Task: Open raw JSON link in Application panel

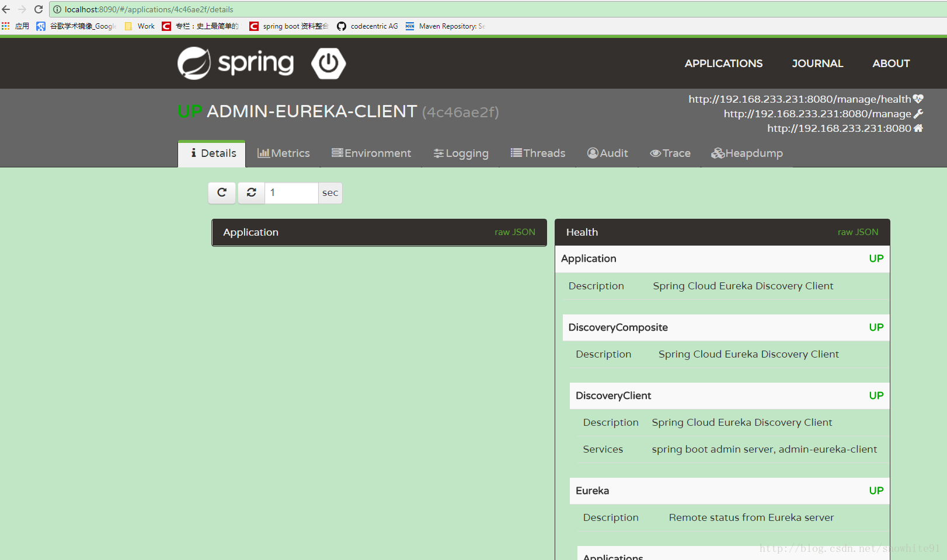Action: (515, 232)
